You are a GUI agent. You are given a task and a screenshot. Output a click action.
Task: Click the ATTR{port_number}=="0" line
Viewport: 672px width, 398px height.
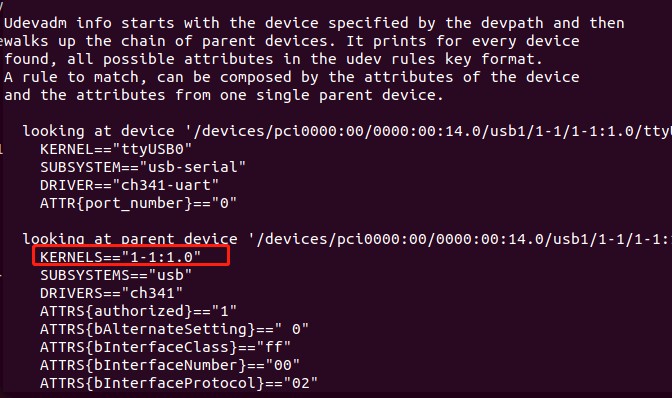(138, 203)
